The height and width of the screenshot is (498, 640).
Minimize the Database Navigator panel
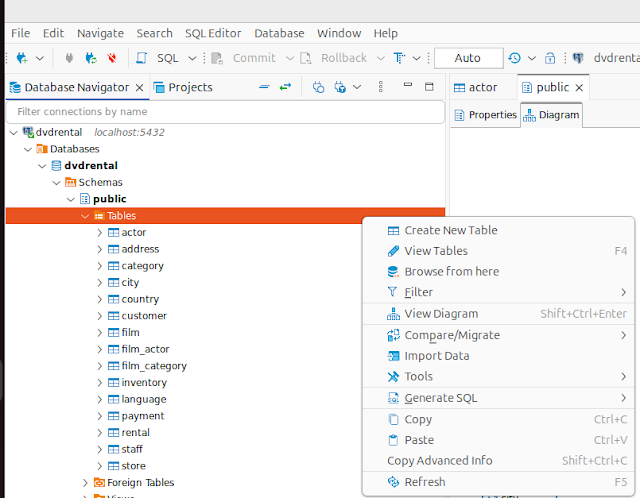[407, 85]
